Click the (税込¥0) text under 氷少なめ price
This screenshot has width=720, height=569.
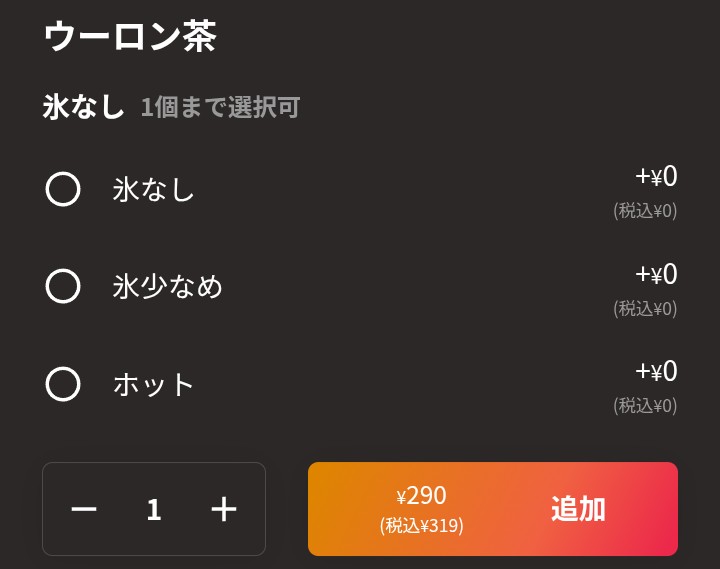coord(645,308)
